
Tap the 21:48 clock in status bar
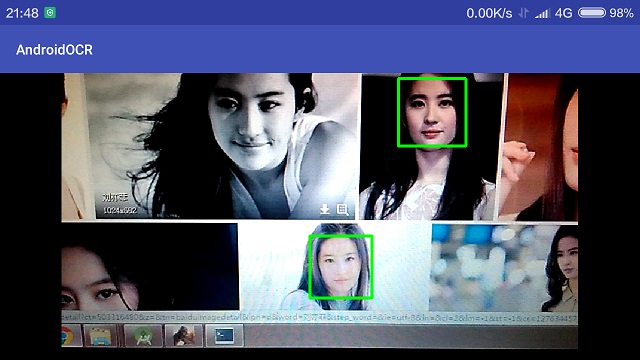pos(22,13)
